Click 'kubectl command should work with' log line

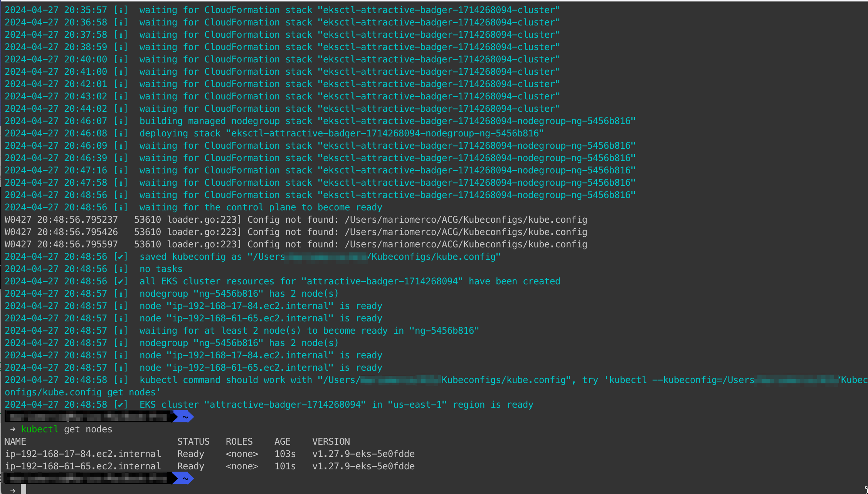[x=436, y=380]
